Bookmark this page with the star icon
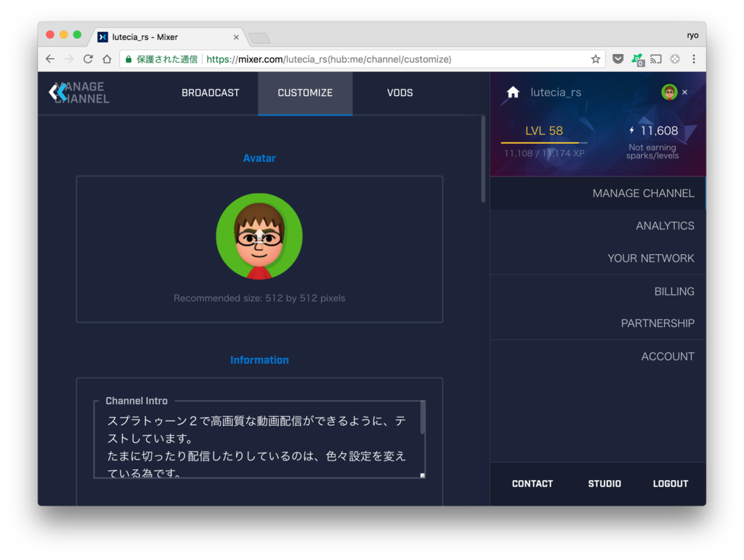 pos(596,60)
